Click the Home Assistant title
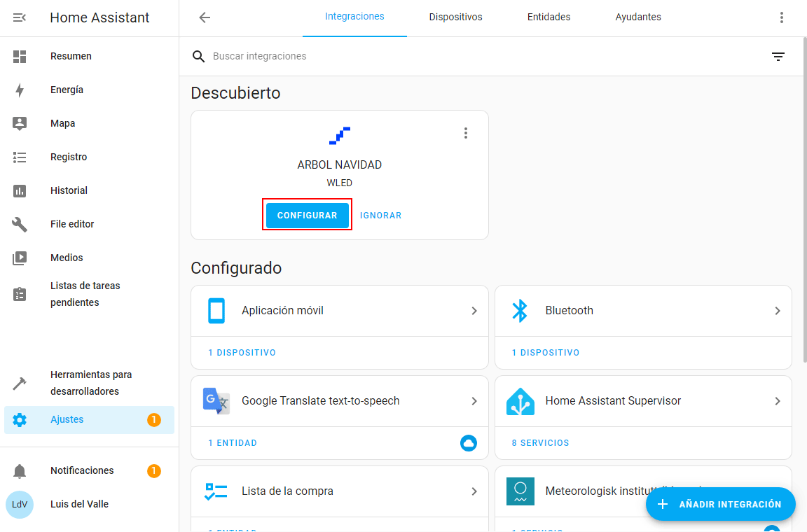The image size is (807, 532). pyautogui.click(x=100, y=18)
